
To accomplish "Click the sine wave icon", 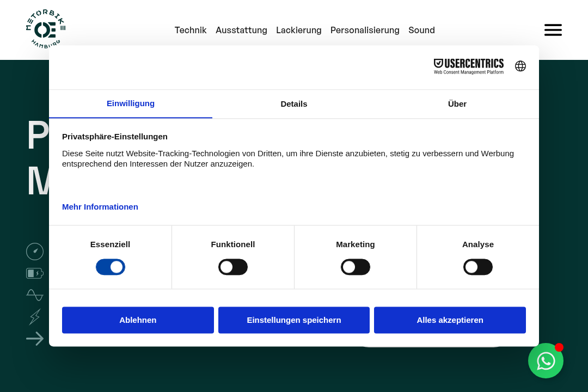I will [x=35, y=295].
